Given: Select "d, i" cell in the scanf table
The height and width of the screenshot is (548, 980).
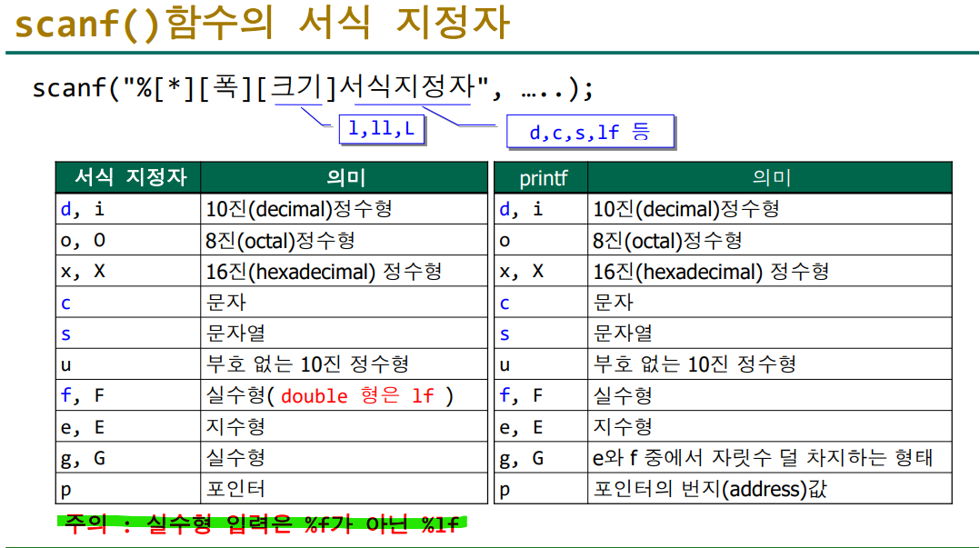Looking at the screenshot, I should pos(128,209).
